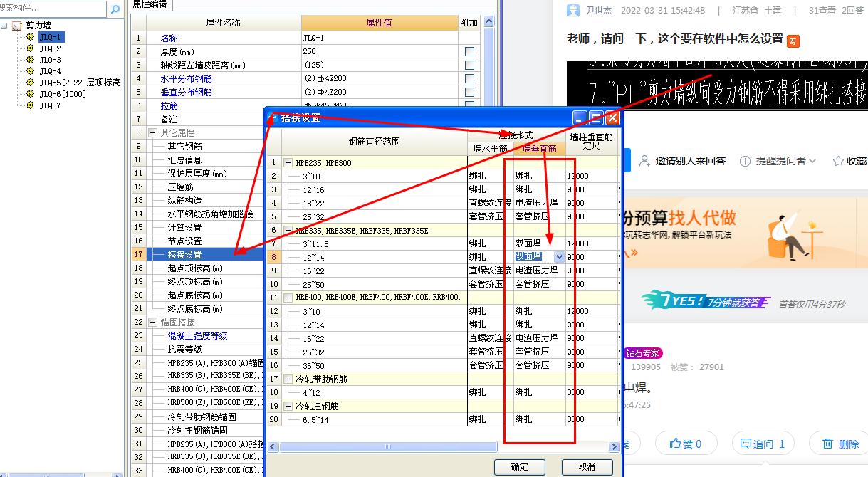Click the dialog horizontal scrollbar right arrow
The image size is (868, 477).
tap(612, 447)
